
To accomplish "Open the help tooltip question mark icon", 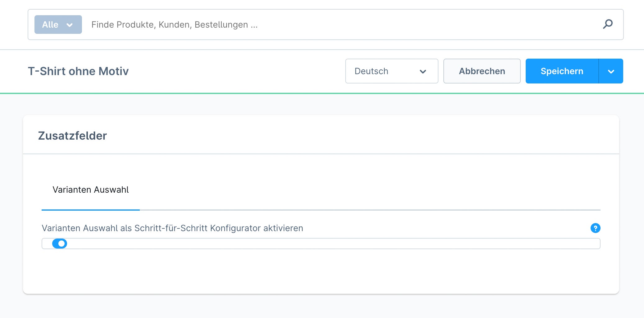I will (x=595, y=228).
